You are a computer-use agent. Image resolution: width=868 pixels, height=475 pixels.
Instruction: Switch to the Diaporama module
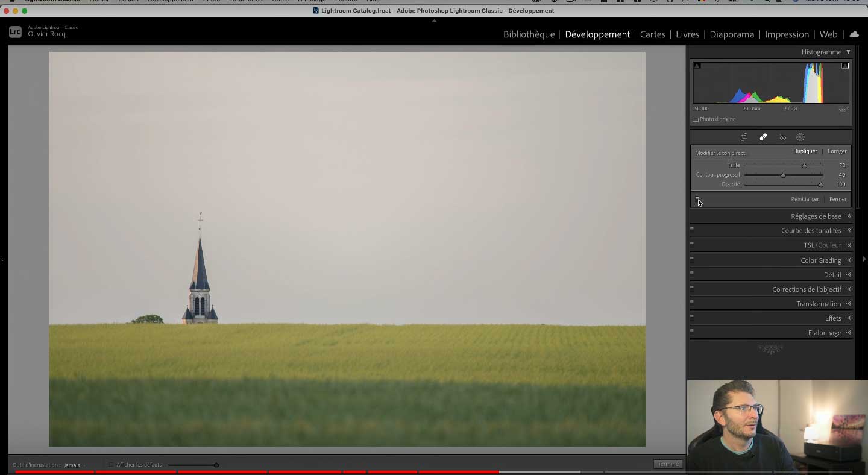732,34
